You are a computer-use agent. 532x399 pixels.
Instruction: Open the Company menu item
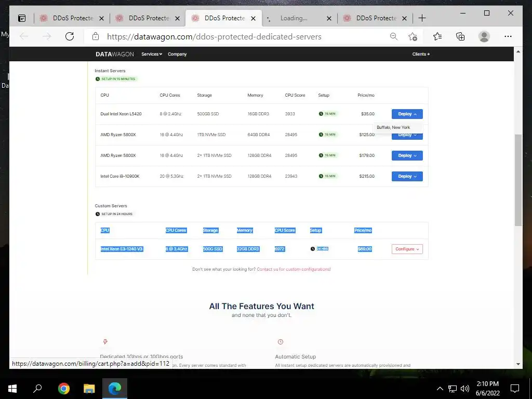177,54
